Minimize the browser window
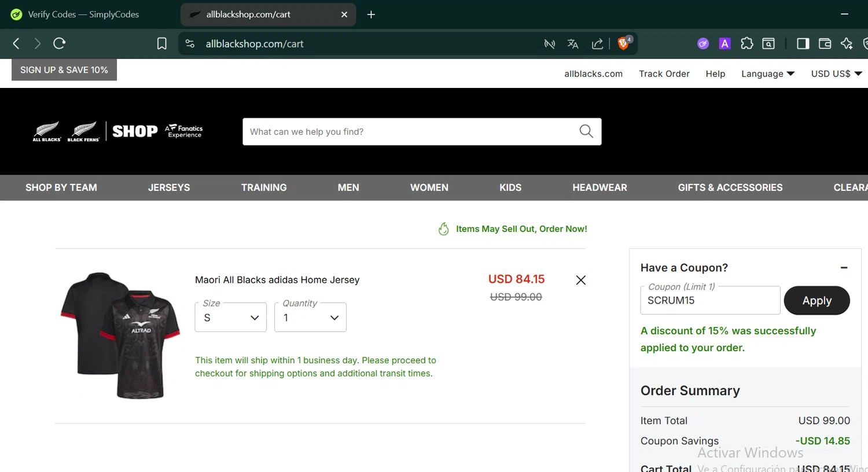The height and width of the screenshot is (472, 868). pyautogui.click(x=844, y=14)
